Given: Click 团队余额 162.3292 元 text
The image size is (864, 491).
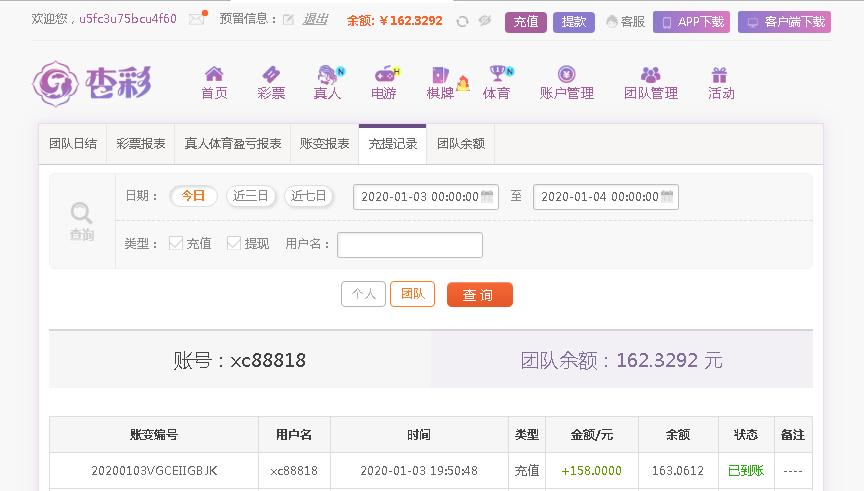Looking at the screenshot, I should tap(622, 360).
